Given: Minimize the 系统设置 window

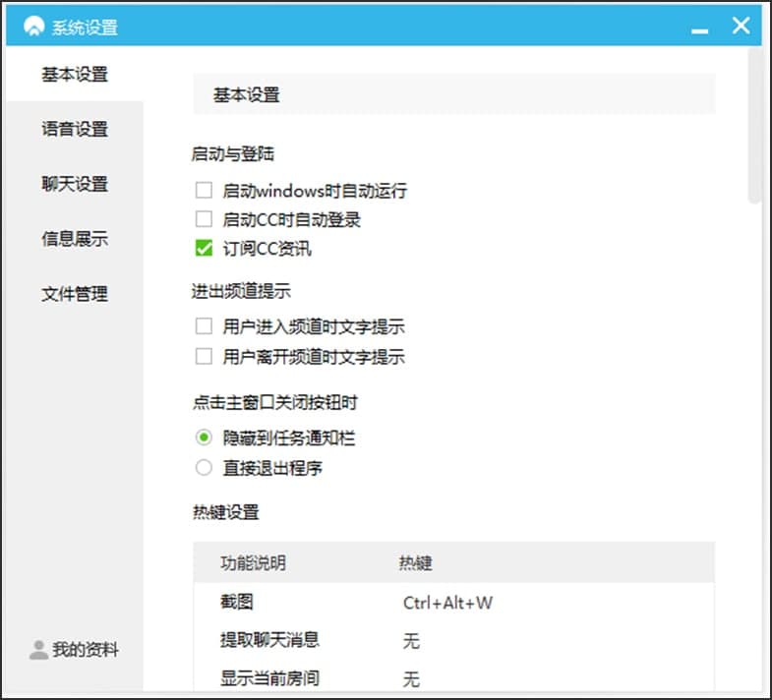Looking at the screenshot, I should pyautogui.click(x=700, y=29).
